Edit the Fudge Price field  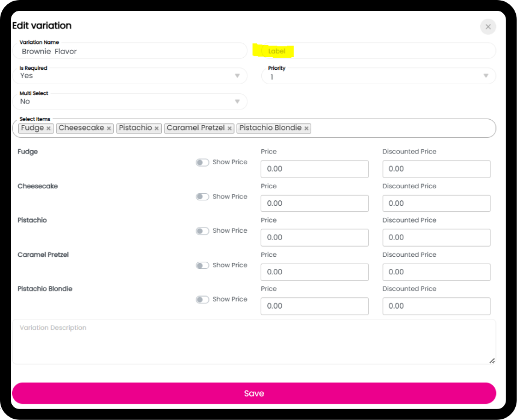click(x=314, y=169)
